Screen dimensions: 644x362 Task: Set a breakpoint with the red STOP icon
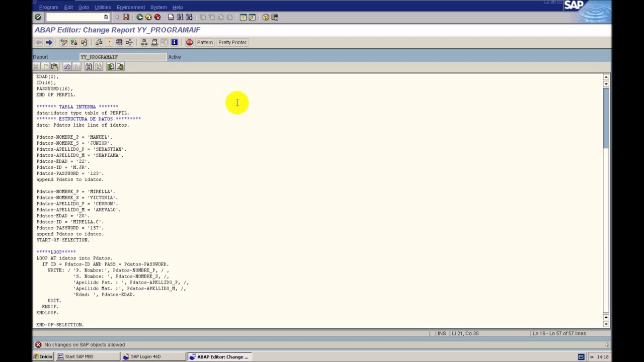tap(189, 42)
